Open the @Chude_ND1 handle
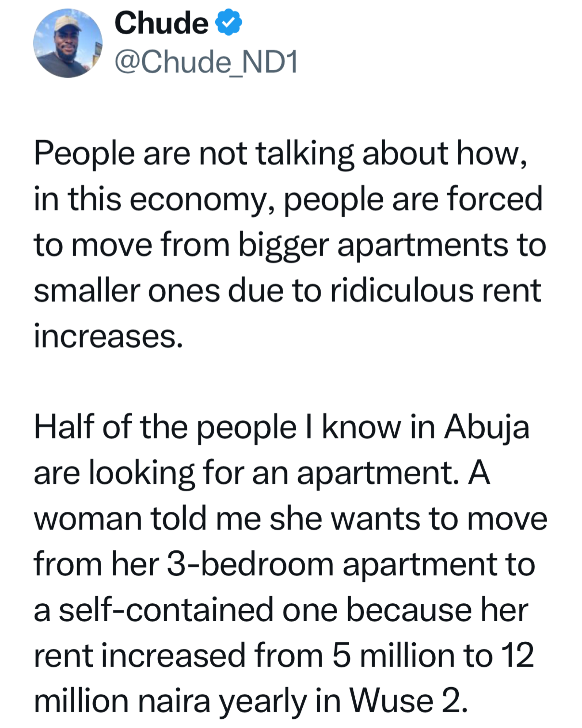582x728 pixels. pyautogui.click(x=206, y=61)
